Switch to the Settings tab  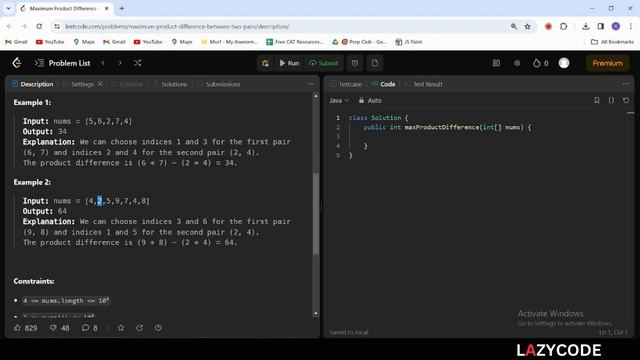[79, 84]
